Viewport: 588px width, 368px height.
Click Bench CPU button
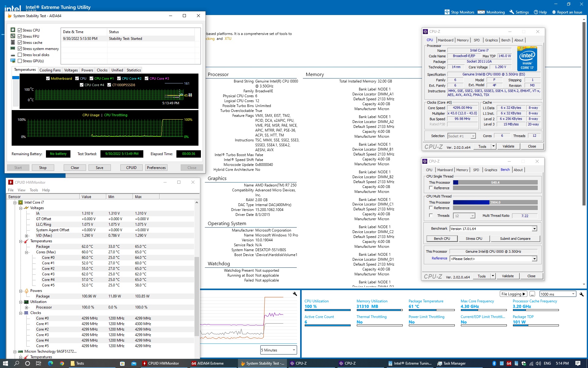tap(442, 239)
